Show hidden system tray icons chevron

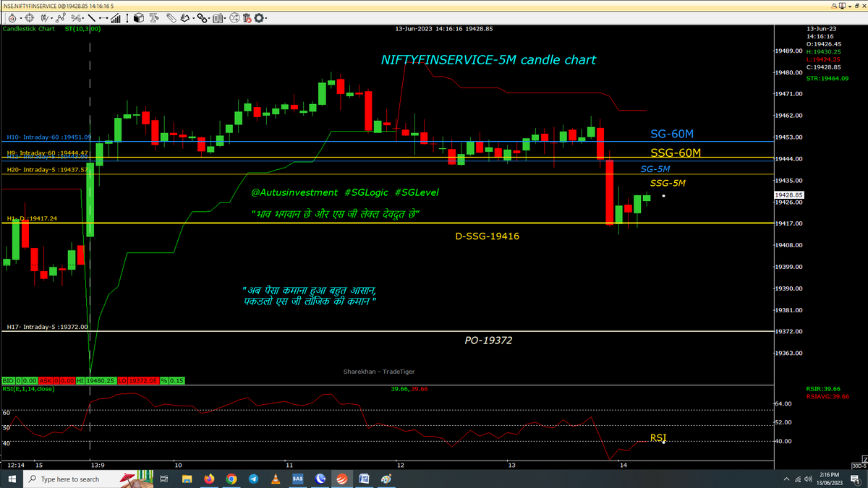(x=786, y=479)
